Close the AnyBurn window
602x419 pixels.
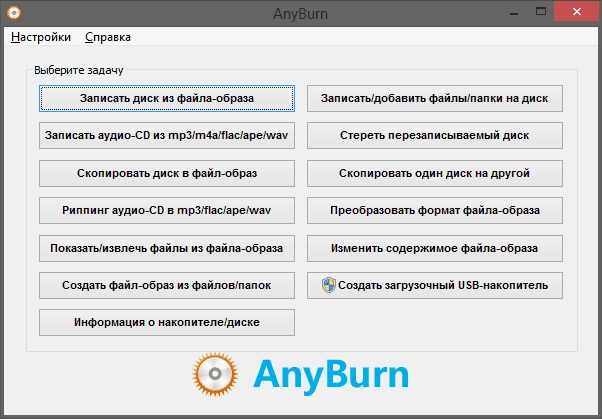click(576, 12)
